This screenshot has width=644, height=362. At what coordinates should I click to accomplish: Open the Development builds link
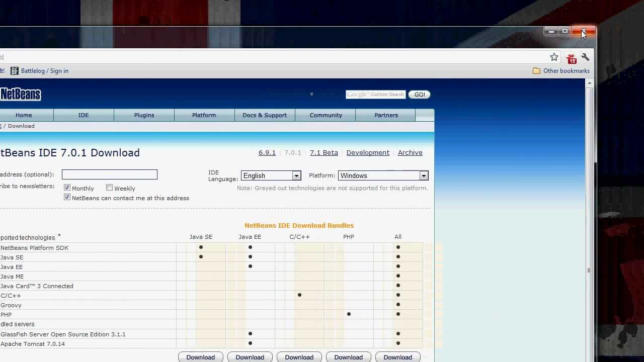(x=368, y=153)
